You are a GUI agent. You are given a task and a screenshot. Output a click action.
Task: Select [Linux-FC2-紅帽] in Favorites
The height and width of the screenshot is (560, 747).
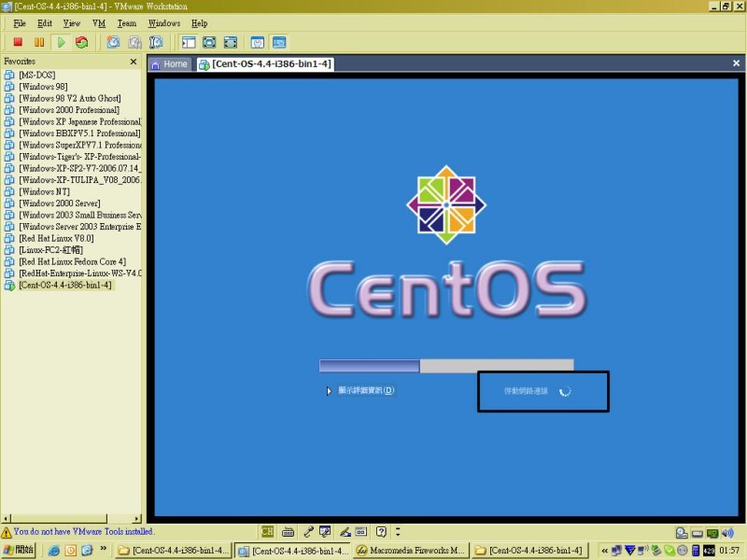[x=51, y=250]
